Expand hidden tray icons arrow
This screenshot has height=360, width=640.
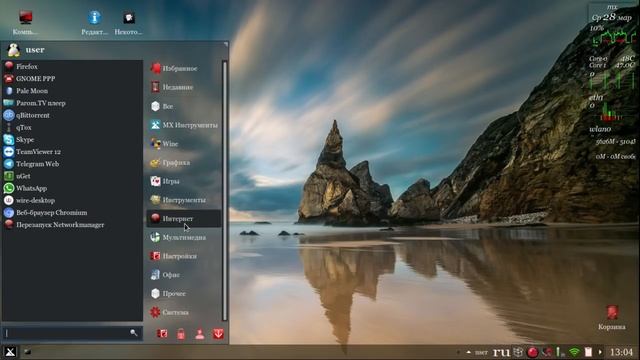click(x=600, y=352)
